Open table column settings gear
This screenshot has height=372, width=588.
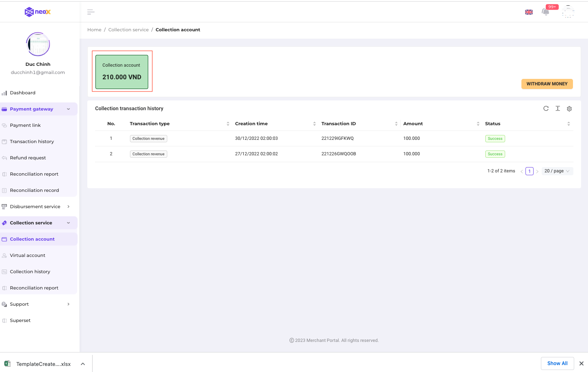point(569,109)
